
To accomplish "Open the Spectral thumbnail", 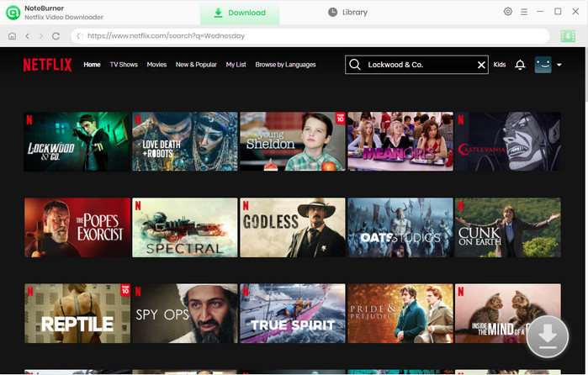I will [185, 228].
